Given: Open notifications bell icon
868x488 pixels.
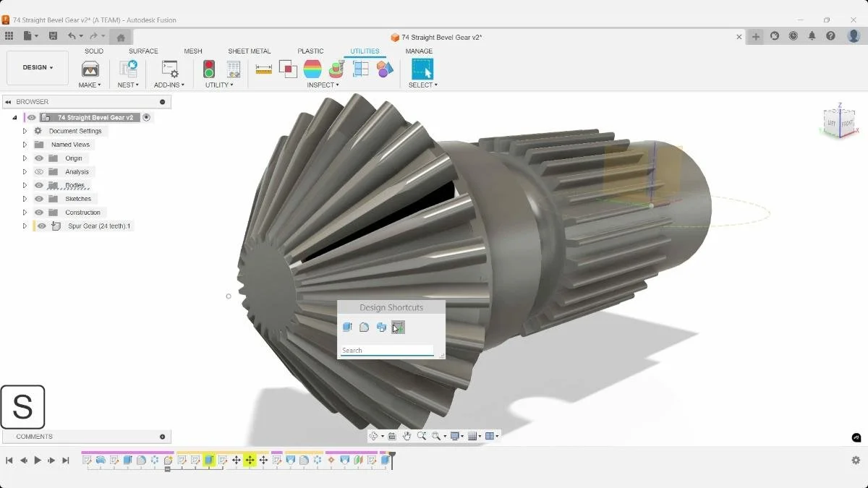Looking at the screenshot, I should pyautogui.click(x=812, y=36).
